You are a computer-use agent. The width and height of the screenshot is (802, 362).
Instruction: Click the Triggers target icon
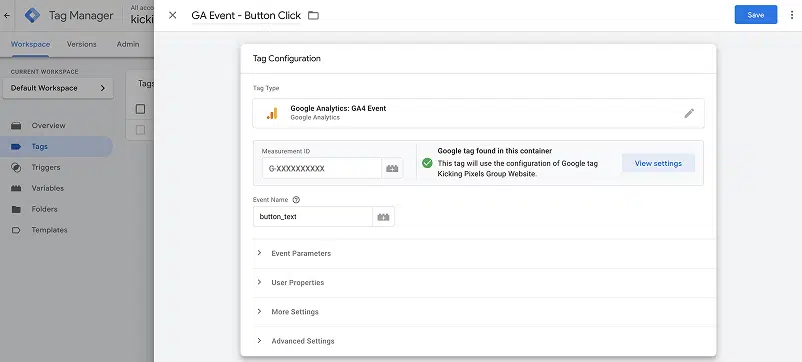coord(16,167)
